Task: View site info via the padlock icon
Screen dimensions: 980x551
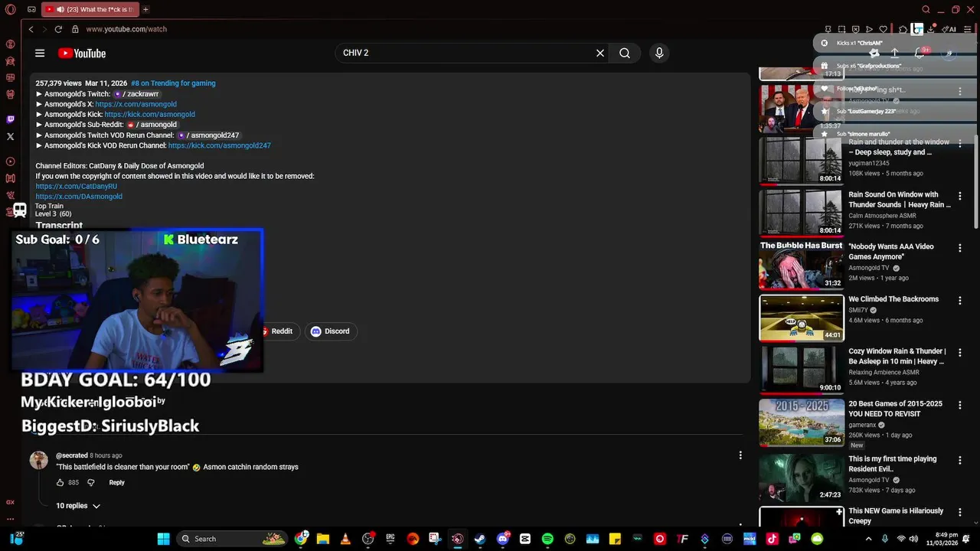Action: pos(75,29)
